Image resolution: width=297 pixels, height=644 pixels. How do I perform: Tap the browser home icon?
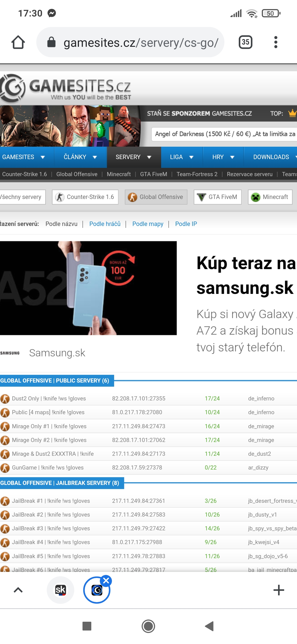click(x=18, y=42)
